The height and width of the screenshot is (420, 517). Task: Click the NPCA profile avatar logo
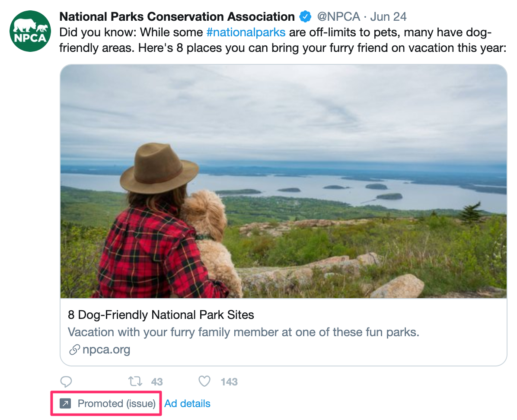30,31
